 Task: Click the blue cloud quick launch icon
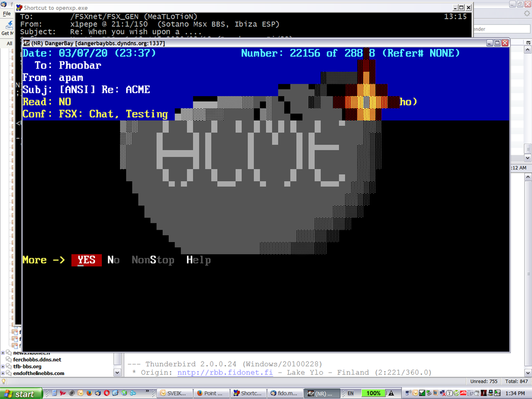click(133, 393)
